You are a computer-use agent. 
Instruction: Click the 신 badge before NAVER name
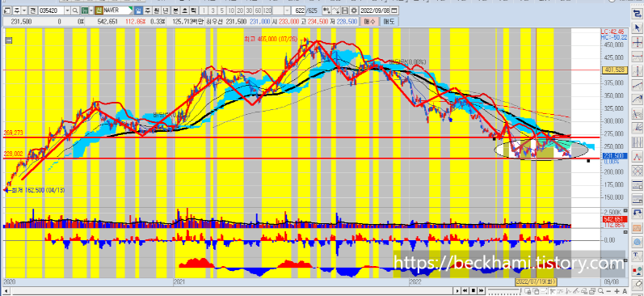coord(99,11)
